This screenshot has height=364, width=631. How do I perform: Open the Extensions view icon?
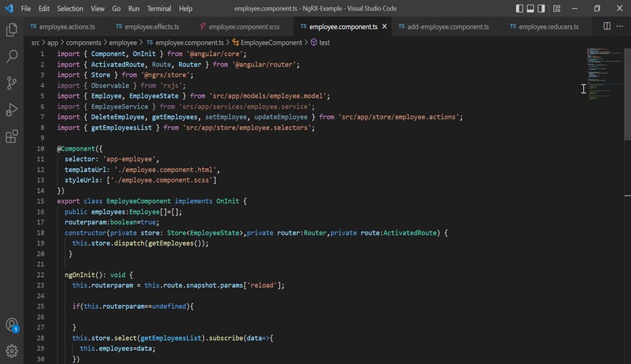click(x=11, y=137)
